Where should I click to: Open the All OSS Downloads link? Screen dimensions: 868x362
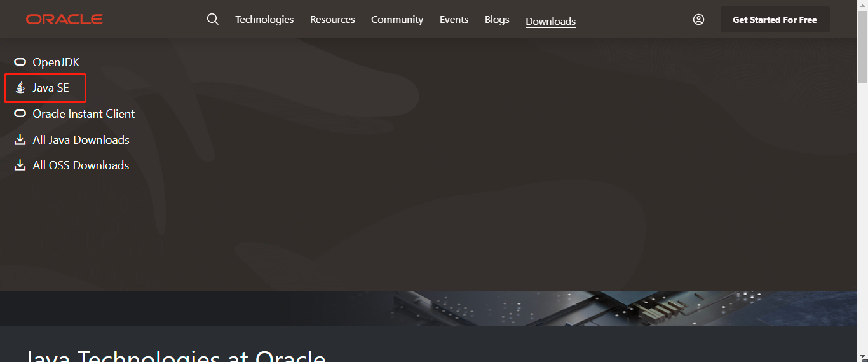tap(81, 165)
